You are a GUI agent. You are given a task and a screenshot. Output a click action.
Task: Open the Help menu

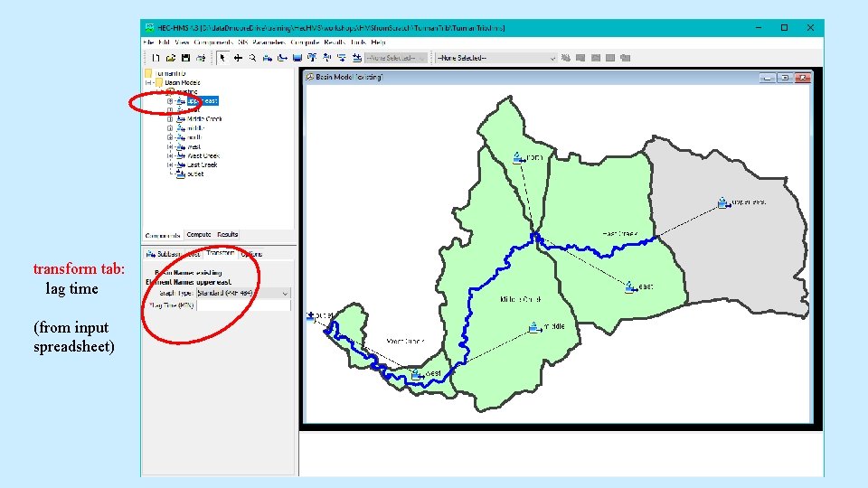379,42
